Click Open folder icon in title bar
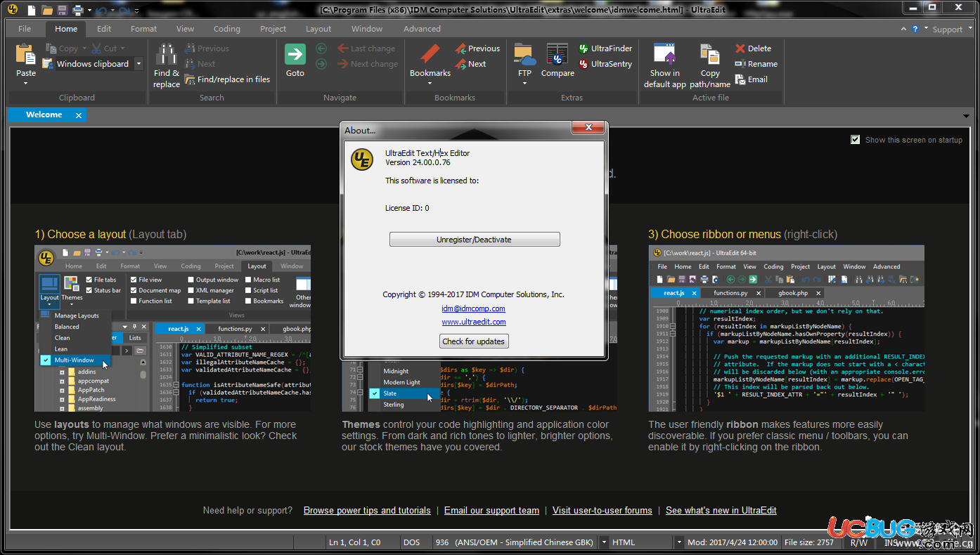 coord(47,10)
